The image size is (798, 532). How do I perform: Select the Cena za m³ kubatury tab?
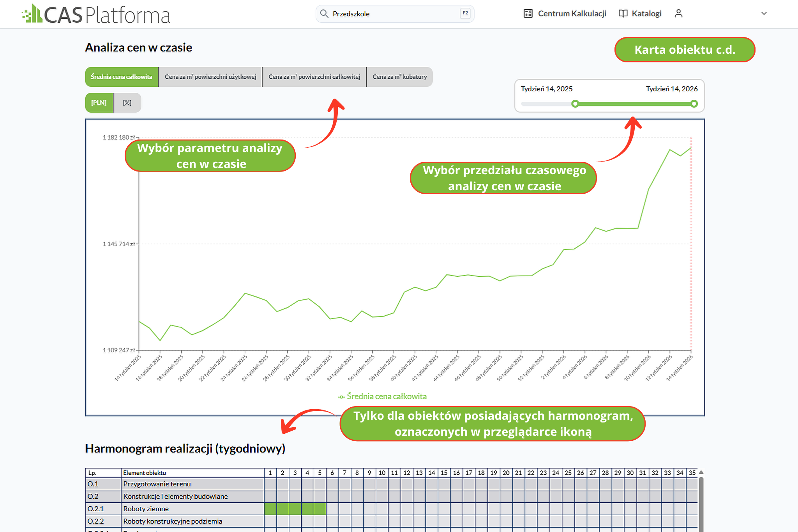tap(400, 77)
